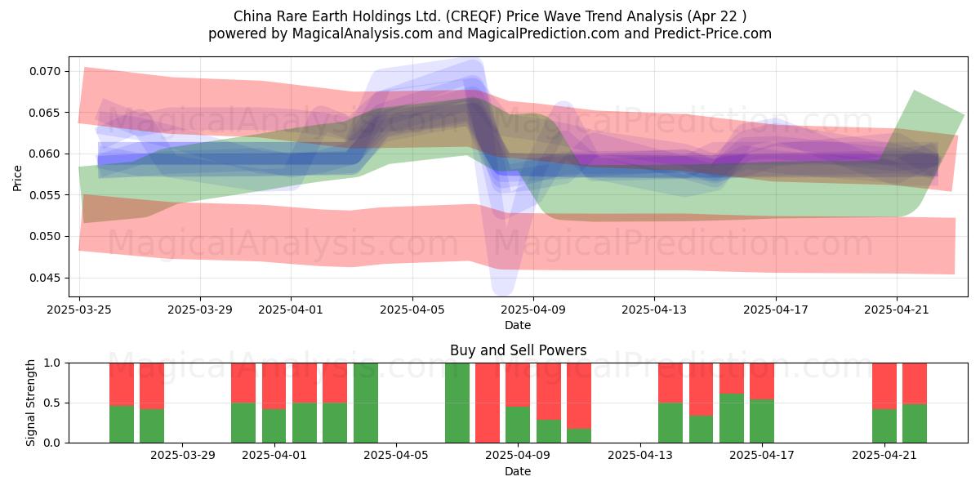Select the 0.055 price tick label
Image resolution: width=980 pixels, height=490 pixels.
45,195
